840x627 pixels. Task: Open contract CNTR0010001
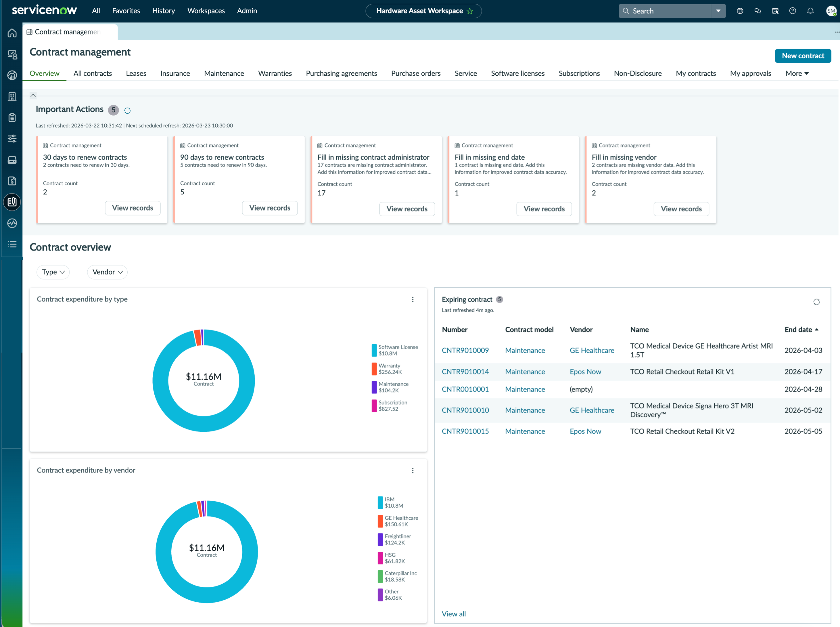coord(465,389)
